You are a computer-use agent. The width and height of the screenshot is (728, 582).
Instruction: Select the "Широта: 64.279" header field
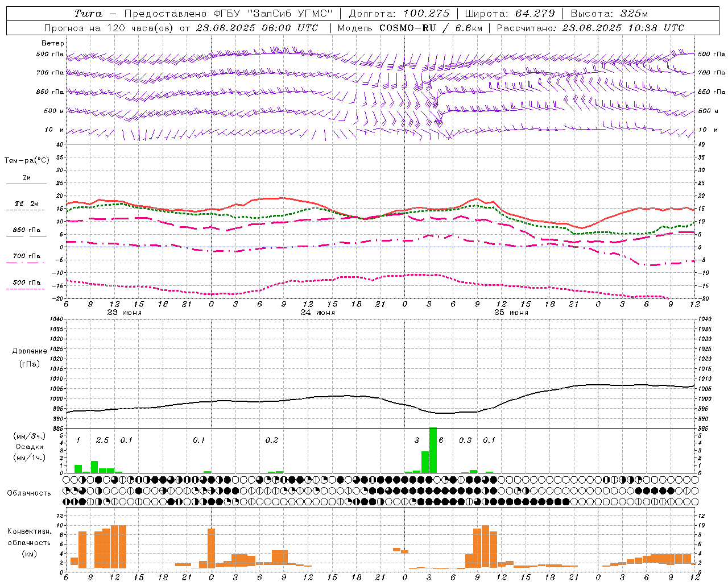pyautogui.click(x=510, y=14)
